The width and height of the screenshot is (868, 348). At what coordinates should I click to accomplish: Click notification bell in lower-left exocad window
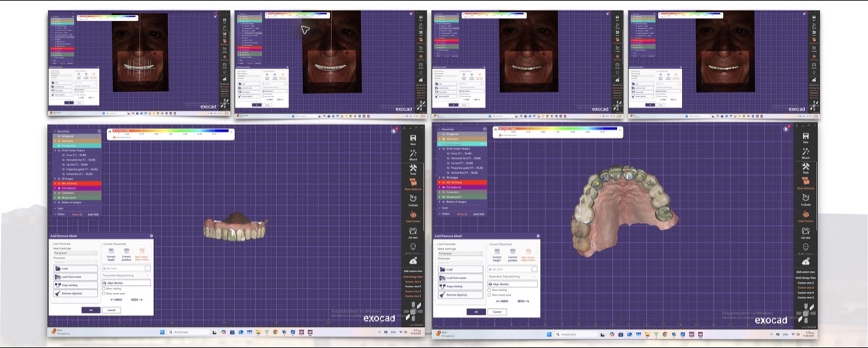[395, 131]
